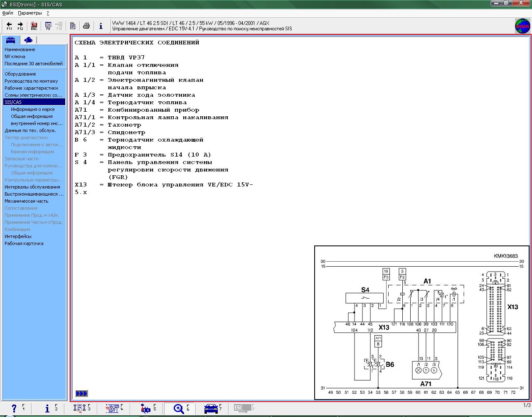Go back with the F11 left arrow
Image resolution: width=532 pixels, height=417 pixels.
pyautogui.click(x=9, y=26)
